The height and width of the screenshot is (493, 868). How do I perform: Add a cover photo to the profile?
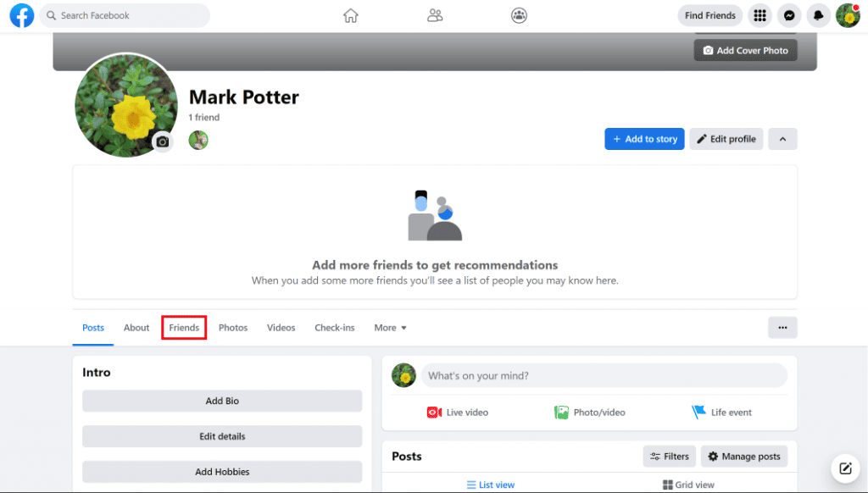745,50
